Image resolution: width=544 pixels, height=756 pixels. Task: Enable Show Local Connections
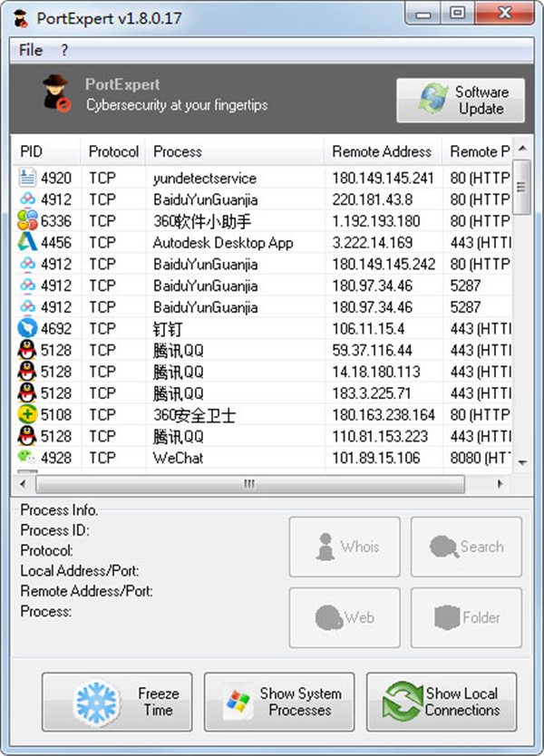(x=442, y=702)
